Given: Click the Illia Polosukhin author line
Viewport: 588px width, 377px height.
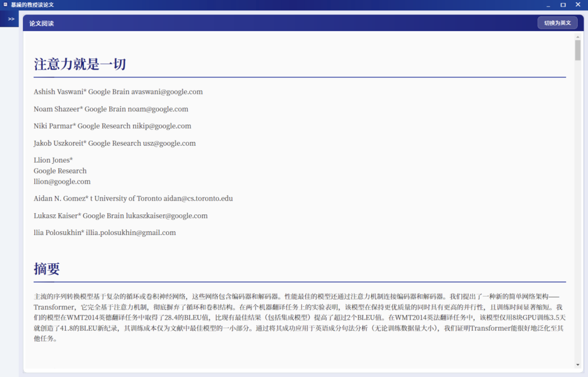Looking at the screenshot, I should point(105,233).
